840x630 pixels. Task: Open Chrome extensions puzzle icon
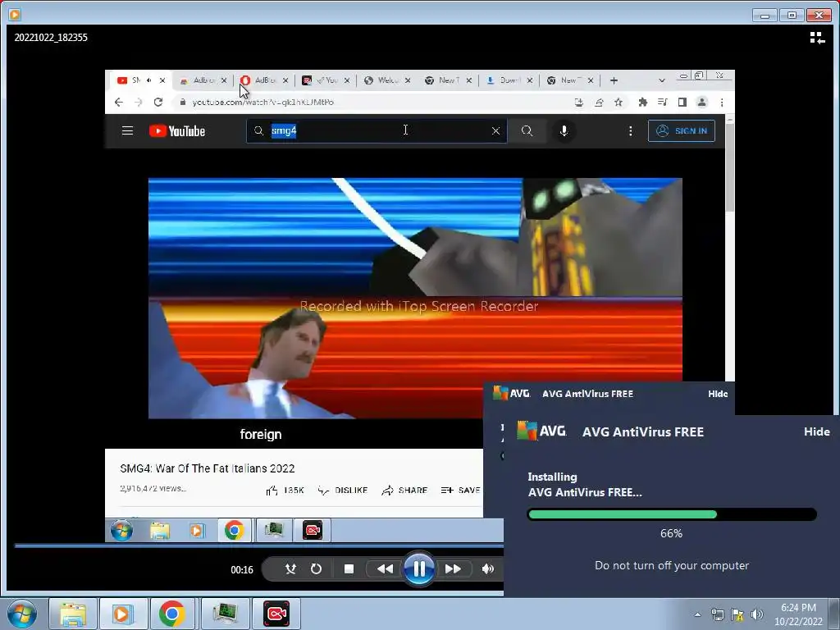point(643,102)
